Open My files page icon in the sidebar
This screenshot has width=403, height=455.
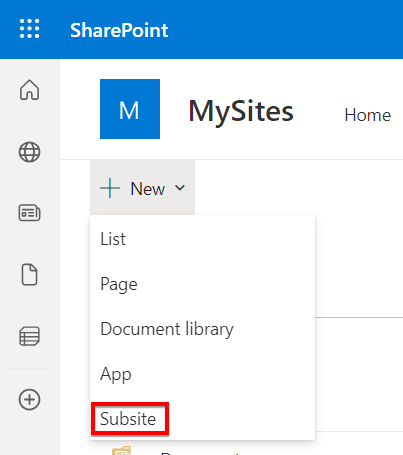point(29,274)
